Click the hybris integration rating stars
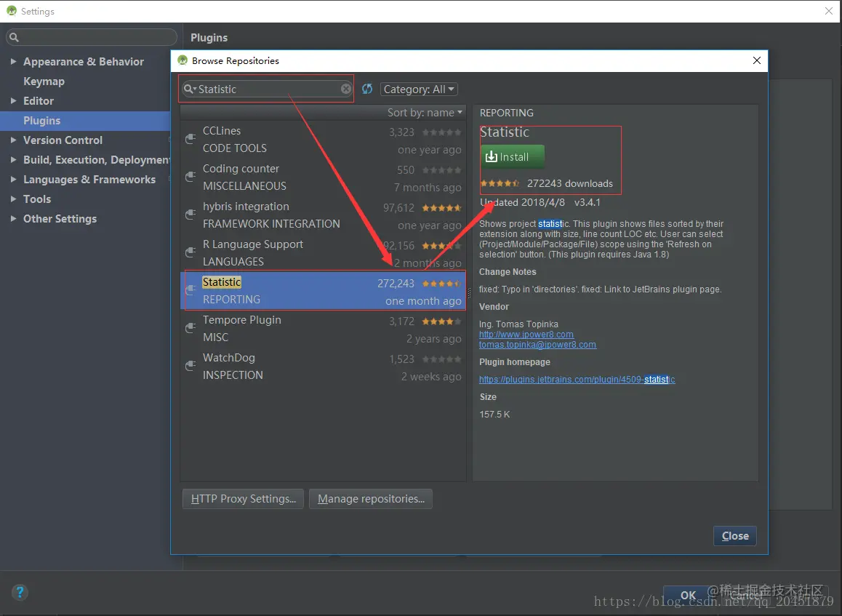Screen dimensions: 842x616 click(441, 208)
